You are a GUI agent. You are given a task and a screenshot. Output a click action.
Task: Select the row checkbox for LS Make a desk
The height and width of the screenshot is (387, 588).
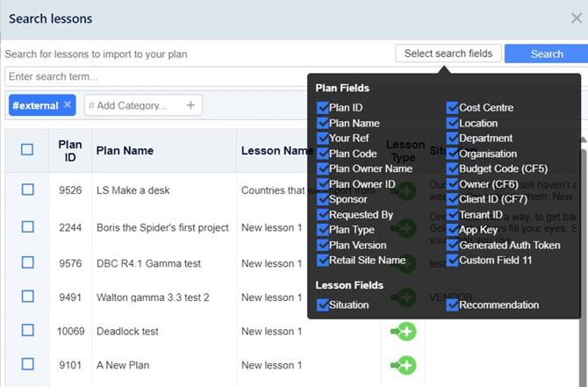pyautogui.click(x=27, y=190)
